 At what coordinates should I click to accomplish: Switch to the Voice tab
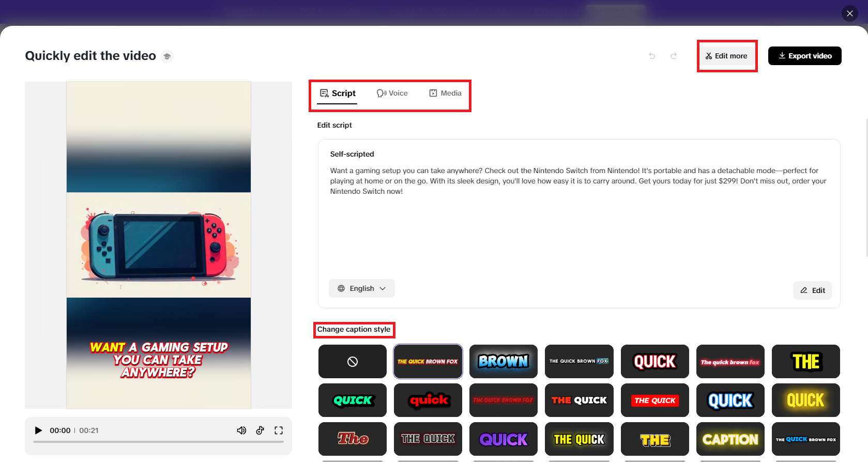pyautogui.click(x=392, y=93)
